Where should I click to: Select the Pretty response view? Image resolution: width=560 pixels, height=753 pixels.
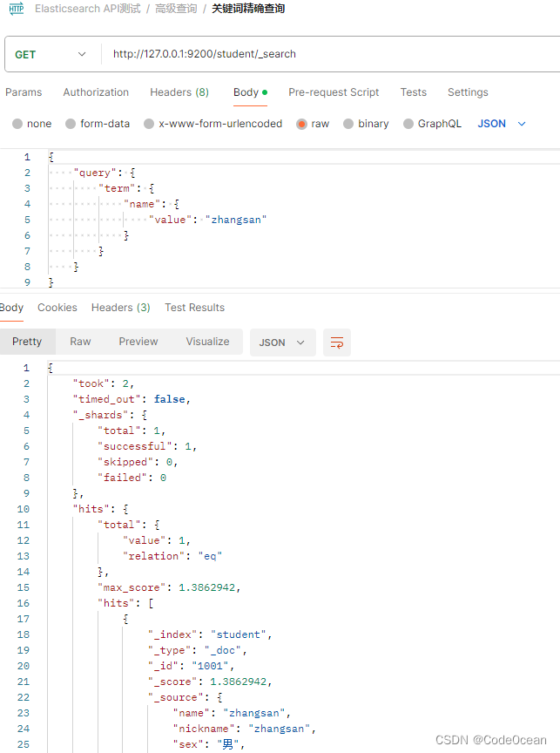[x=27, y=342]
